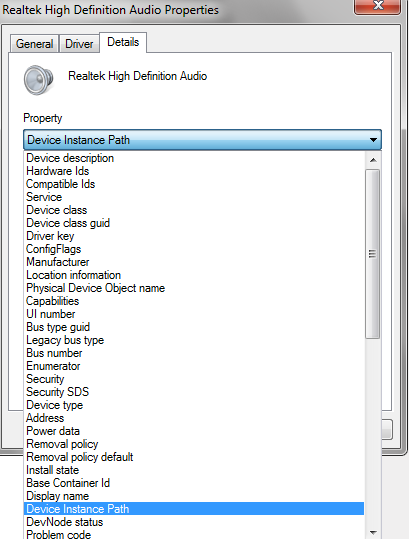The height and width of the screenshot is (539, 409).
Task: Pick 'Bus type guid' from the list
Action: pyautogui.click(x=194, y=327)
